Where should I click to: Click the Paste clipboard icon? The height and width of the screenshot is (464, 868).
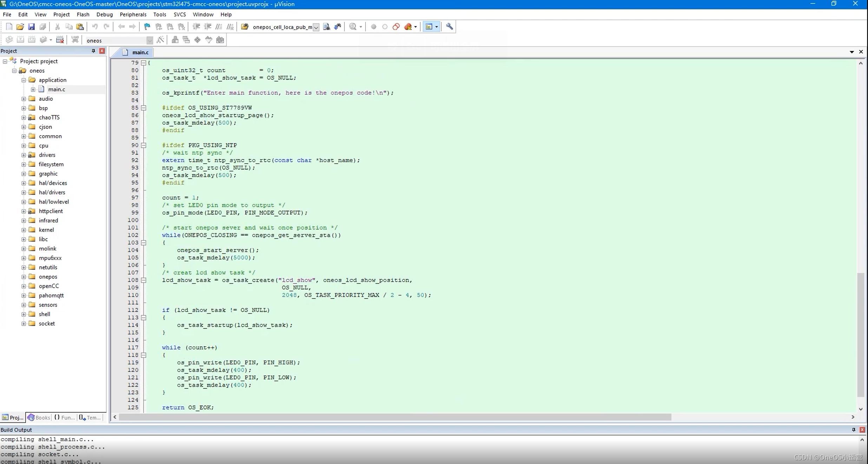pyautogui.click(x=80, y=27)
